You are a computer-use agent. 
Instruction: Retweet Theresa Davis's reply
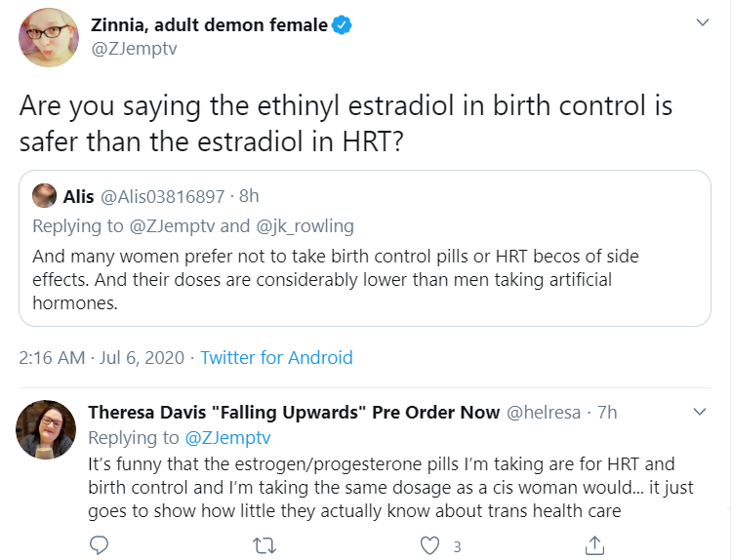tap(264, 545)
